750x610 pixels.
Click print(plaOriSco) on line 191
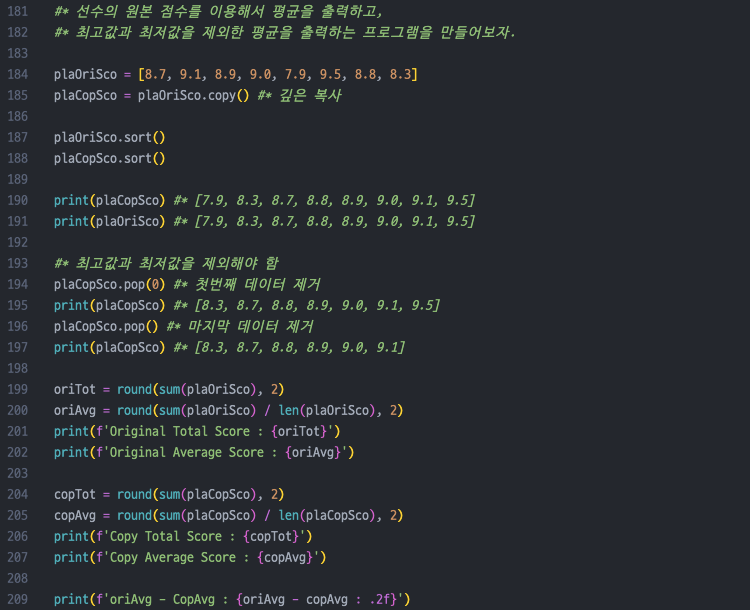coord(110,222)
